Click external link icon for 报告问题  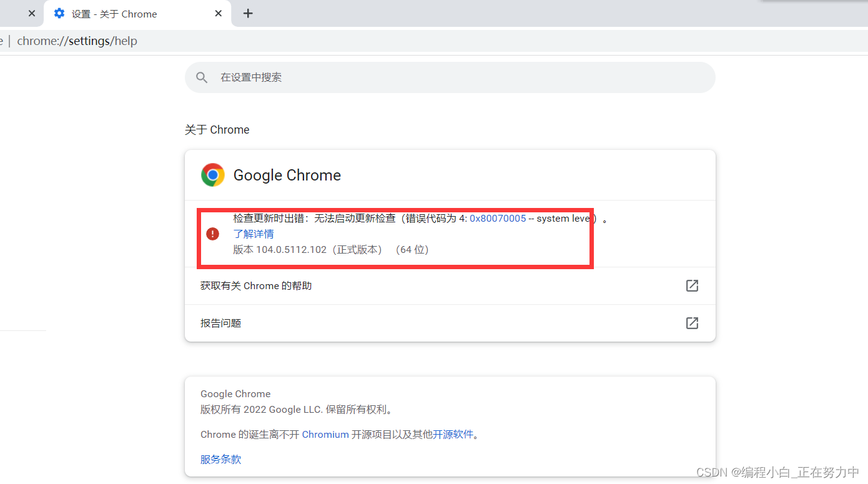click(x=692, y=323)
